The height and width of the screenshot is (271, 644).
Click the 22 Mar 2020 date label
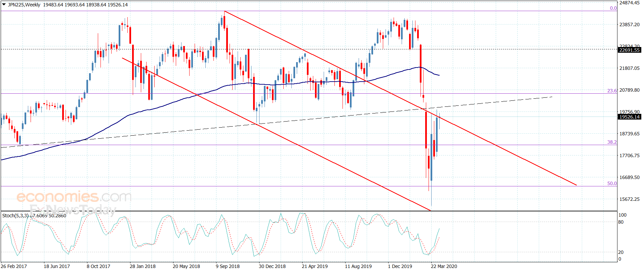[444, 266]
